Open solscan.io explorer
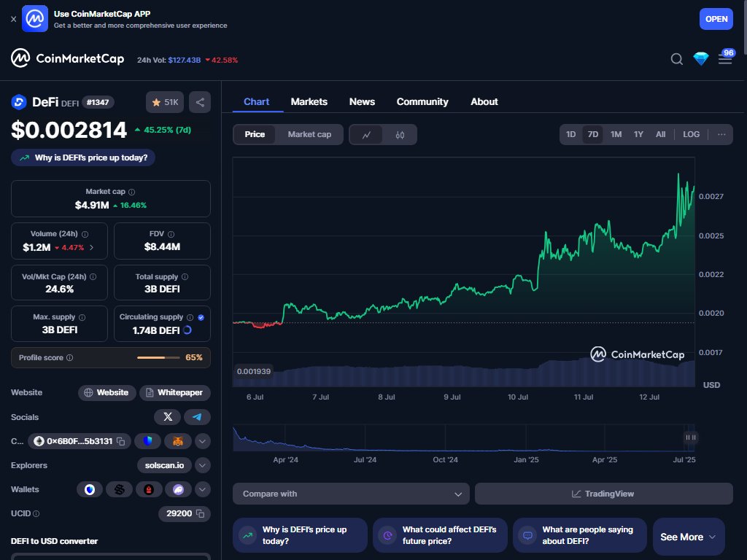Image resolution: width=747 pixels, height=560 pixels. (164, 465)
